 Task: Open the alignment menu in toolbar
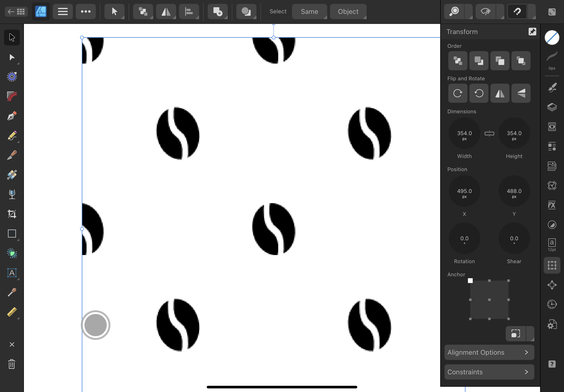(x=189, y=11)
